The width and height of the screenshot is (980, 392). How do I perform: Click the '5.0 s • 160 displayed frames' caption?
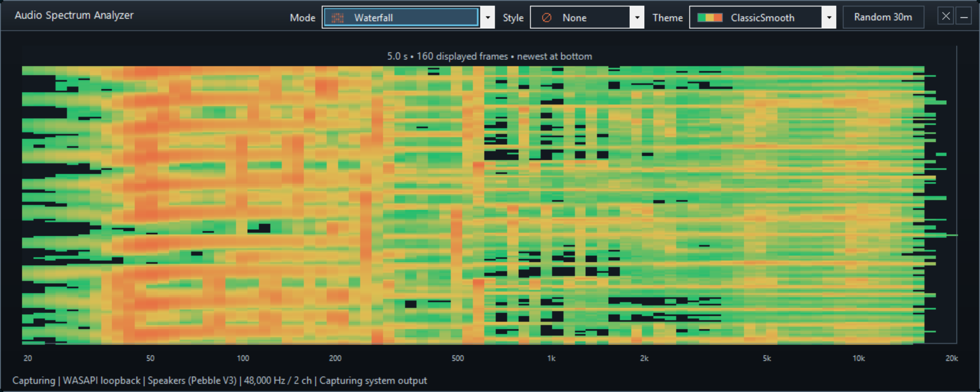click(x=489, y=56)
